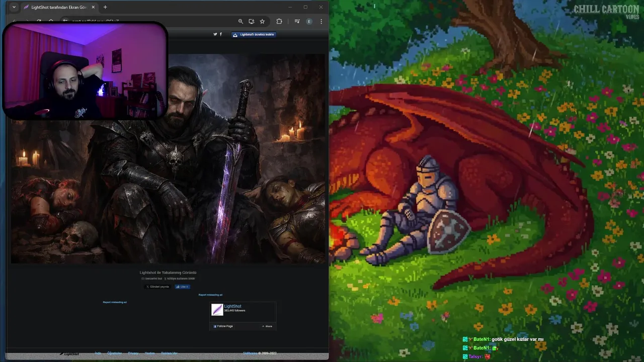Viewport: 644px width, 362px height.
Task: Open the Öğreticiler footer link
Action: [x=115, y=353]
